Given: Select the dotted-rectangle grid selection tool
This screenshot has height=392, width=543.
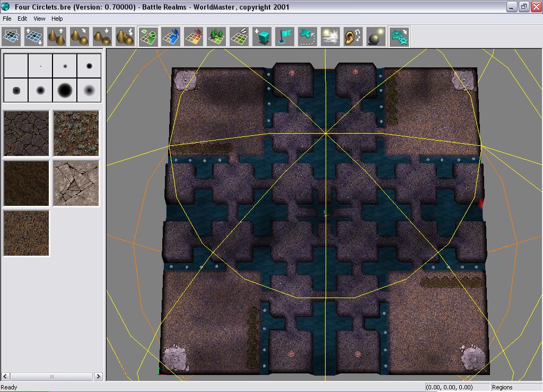Looking at the screenshot, I should coord(11,37).
